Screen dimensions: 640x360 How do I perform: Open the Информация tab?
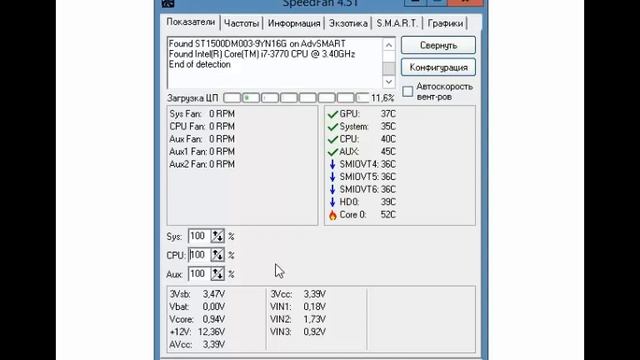click(x=293, y=23)
